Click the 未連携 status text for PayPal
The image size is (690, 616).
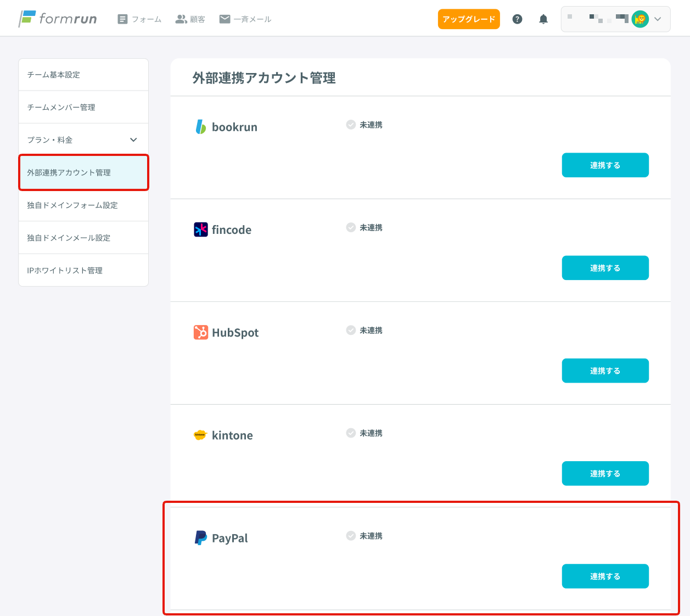(371, 535)
